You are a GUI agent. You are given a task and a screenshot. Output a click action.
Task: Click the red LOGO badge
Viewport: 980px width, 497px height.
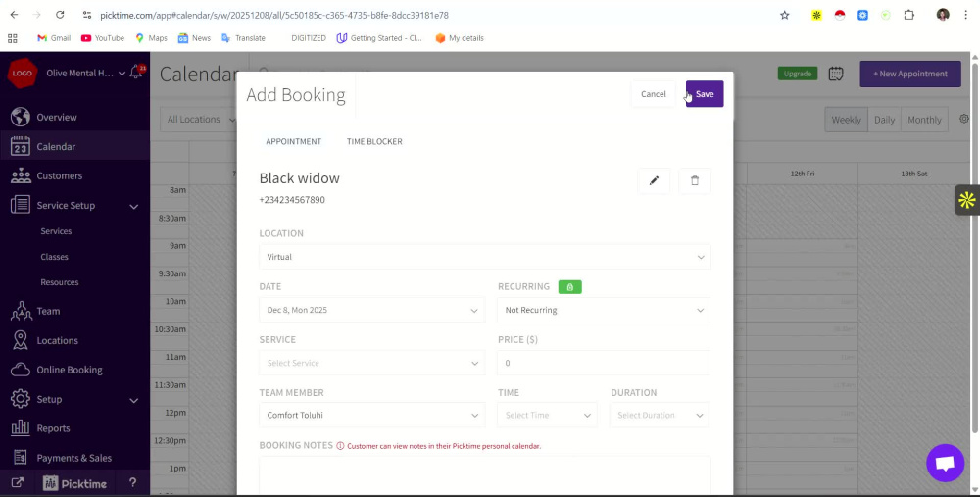[22, 74]
